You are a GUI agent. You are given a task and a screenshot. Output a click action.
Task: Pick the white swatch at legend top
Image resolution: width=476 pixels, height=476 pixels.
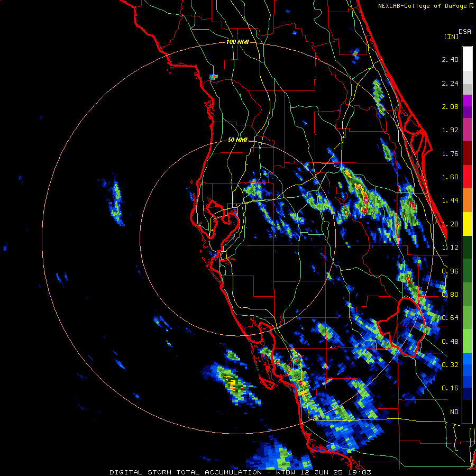click(467, 59)
